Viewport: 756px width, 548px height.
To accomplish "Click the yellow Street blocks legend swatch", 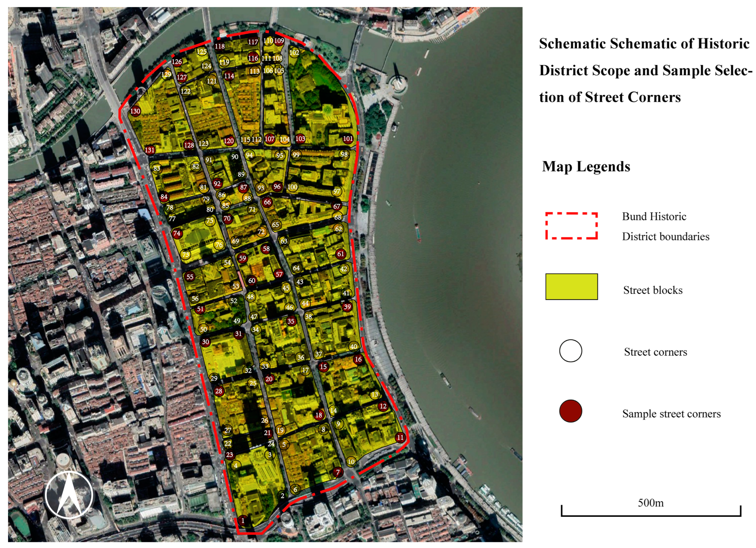I will (x=571, y=287).
